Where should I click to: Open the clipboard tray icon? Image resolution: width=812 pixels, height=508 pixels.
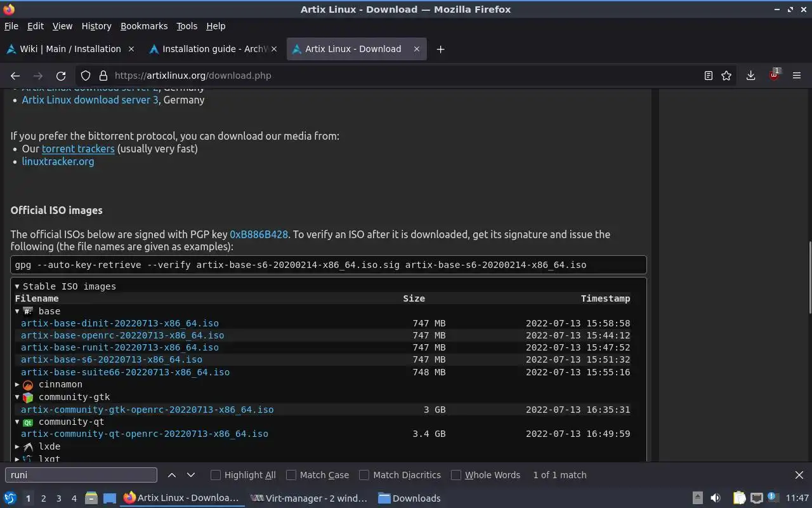point(739,498)
